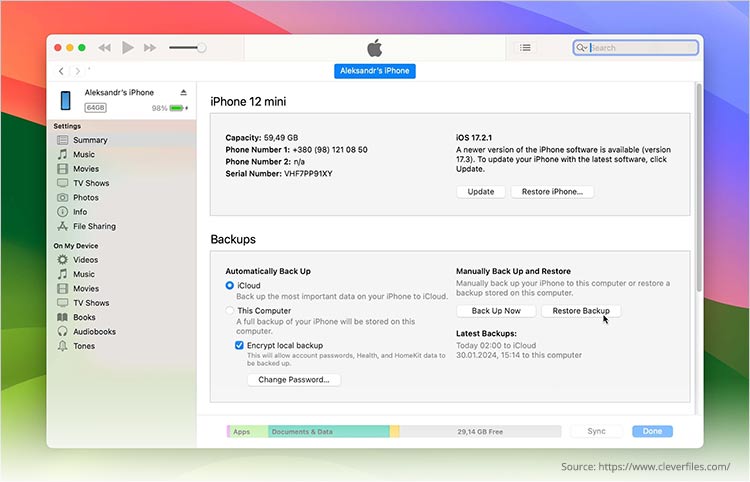This screenshot has height=482, width=750.
Task: Click Back Up Now button
Action: point(496,311)
